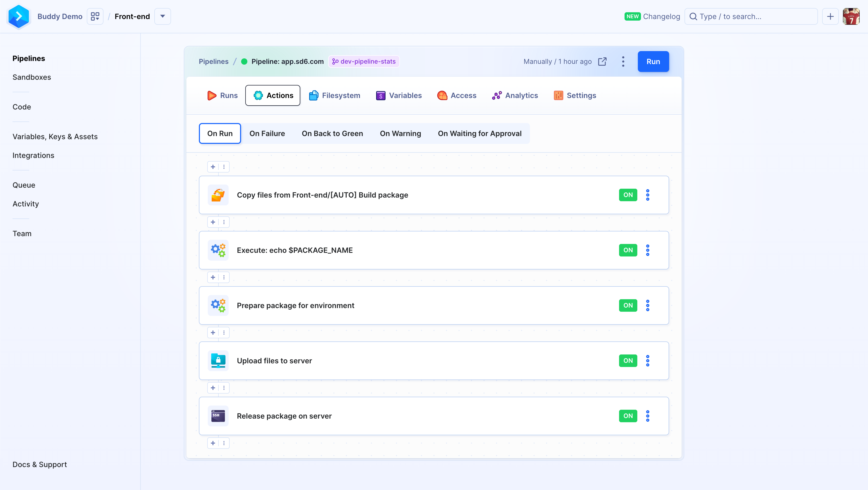Click the Copy files action icon

(218, 195)
